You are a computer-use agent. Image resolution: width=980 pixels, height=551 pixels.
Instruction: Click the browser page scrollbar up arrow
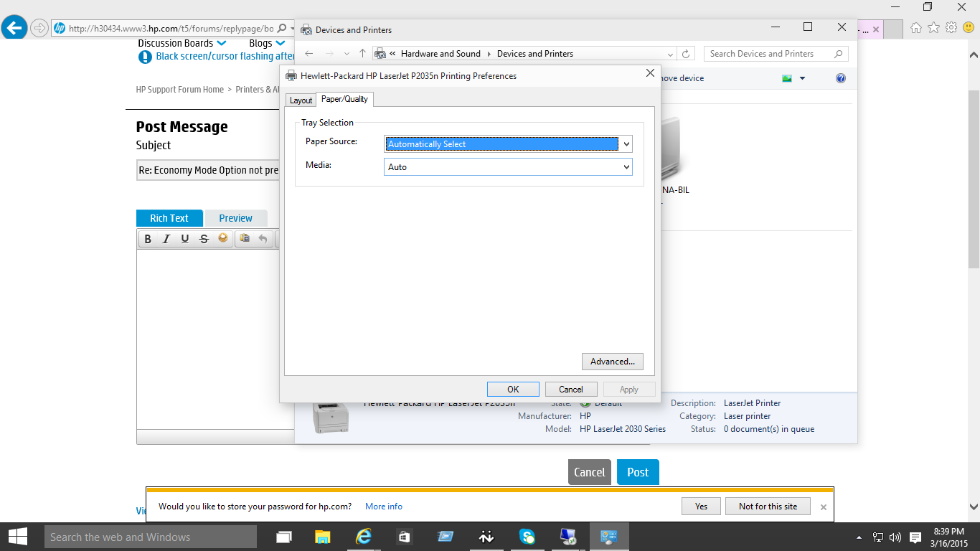(974, 55)
